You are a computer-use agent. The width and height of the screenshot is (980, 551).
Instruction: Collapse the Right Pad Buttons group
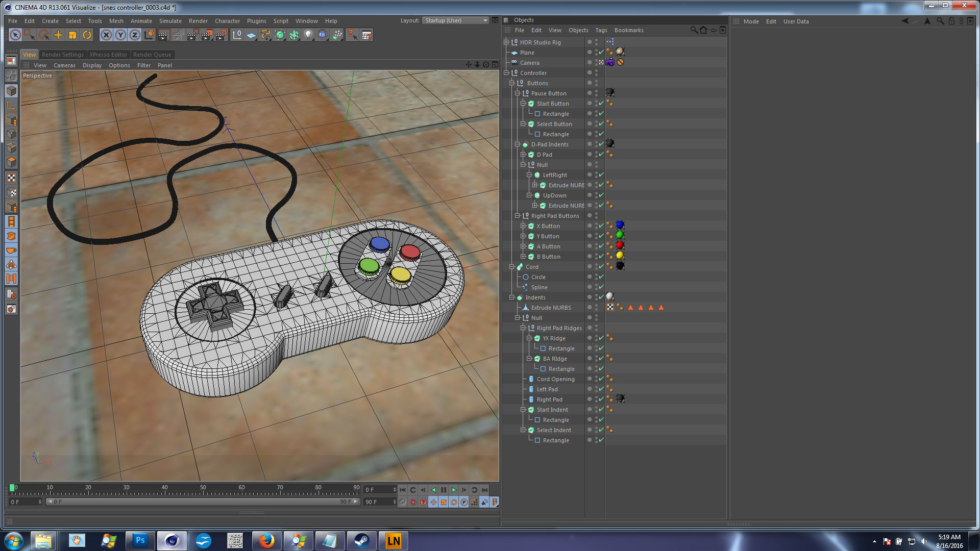tap(518, 216)
